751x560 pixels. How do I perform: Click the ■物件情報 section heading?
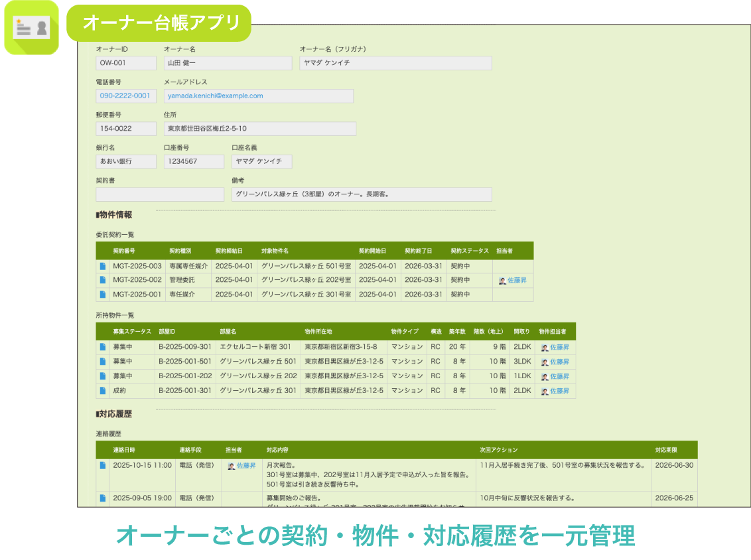coord(114,214)
